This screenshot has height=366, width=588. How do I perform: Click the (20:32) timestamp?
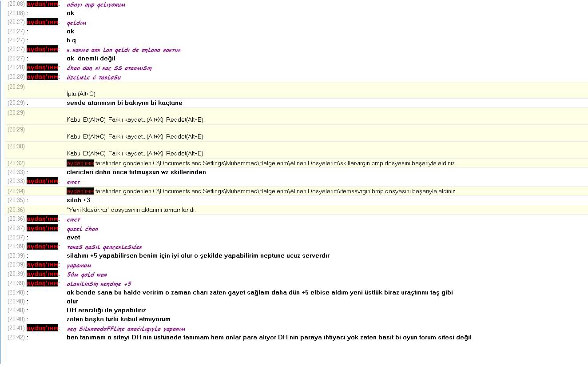click(16, 163)
